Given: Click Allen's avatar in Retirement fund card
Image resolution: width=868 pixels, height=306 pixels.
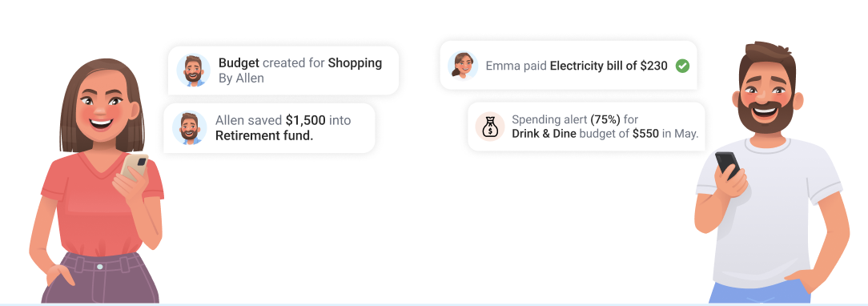Looking at the screenshot, I should (x=189, y=128).
